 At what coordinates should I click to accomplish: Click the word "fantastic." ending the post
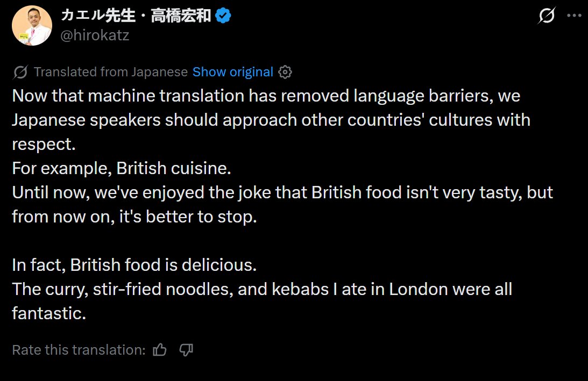click(49, 314)
